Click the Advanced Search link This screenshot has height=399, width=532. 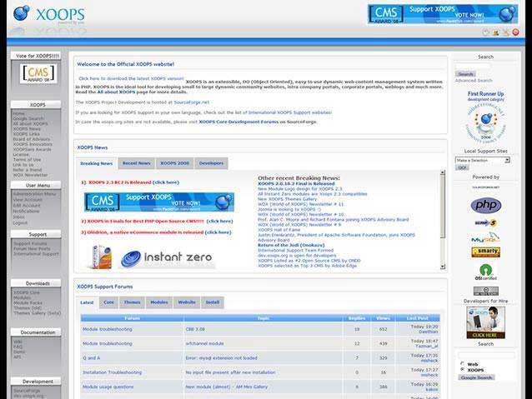(474, 80)
